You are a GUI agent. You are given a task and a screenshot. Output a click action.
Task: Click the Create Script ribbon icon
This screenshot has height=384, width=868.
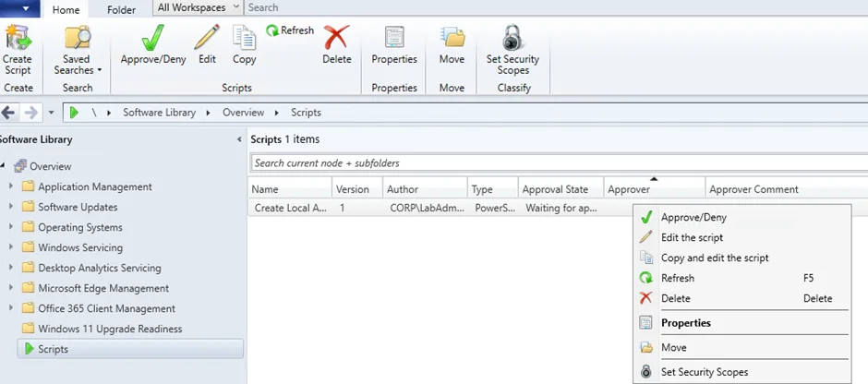[18, 39]
